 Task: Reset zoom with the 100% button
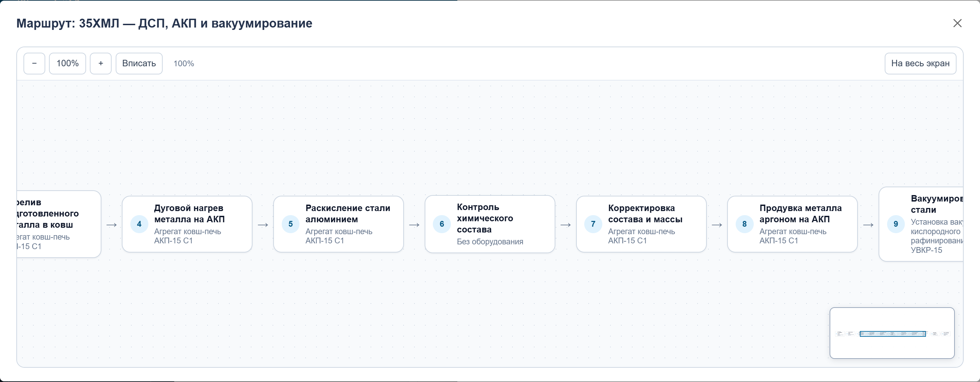[x=67, y=64]
